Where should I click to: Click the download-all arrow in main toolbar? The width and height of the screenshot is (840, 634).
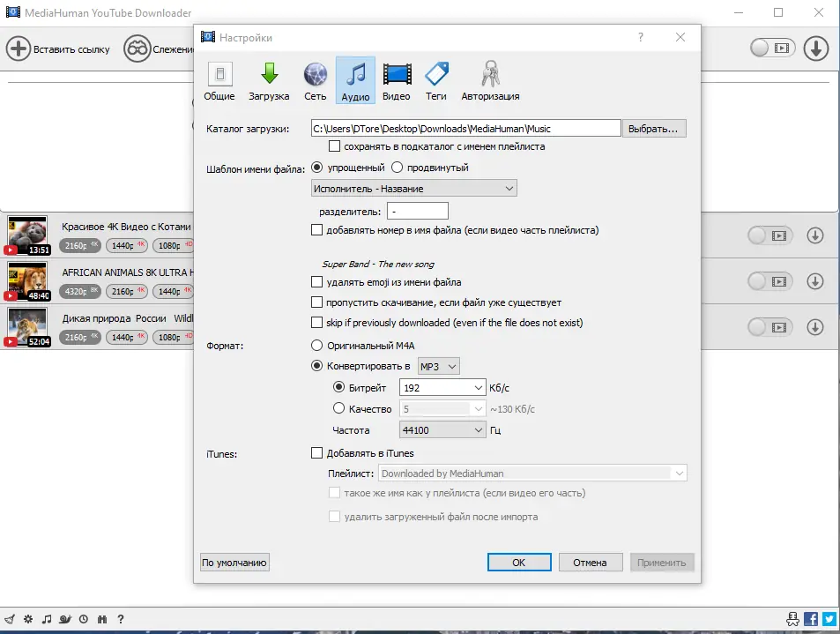(x=815, y=48)
